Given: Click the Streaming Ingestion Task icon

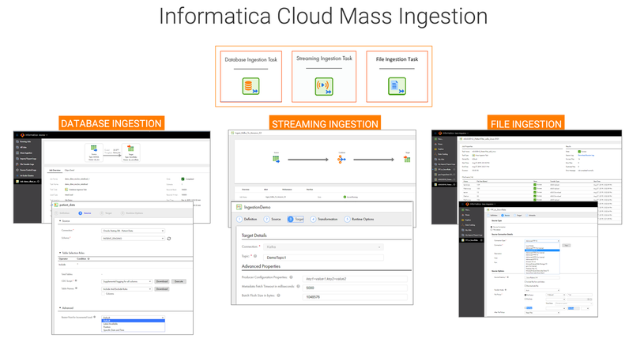Looking at the screenshot, I should (x=324, y=86).
